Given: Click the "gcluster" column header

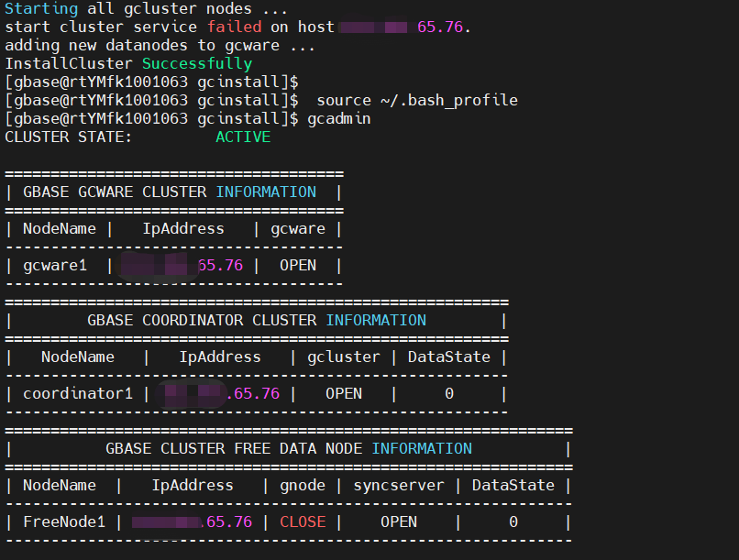Looking at the screenshot, I should 344,357.
